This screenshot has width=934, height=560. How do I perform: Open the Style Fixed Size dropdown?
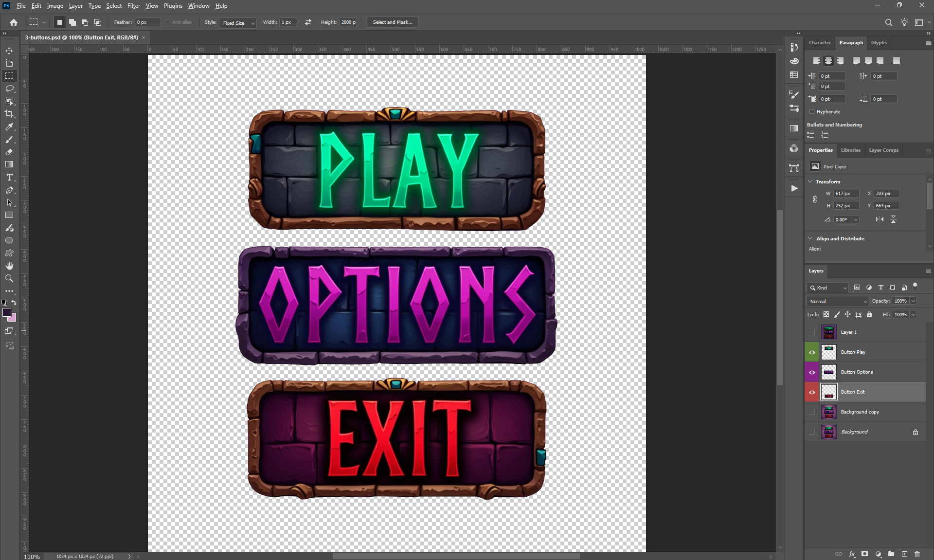(238, 23)
